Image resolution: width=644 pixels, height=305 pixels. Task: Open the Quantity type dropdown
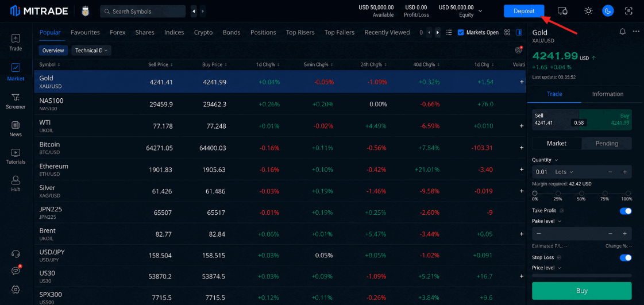click(x=545, y=160)
